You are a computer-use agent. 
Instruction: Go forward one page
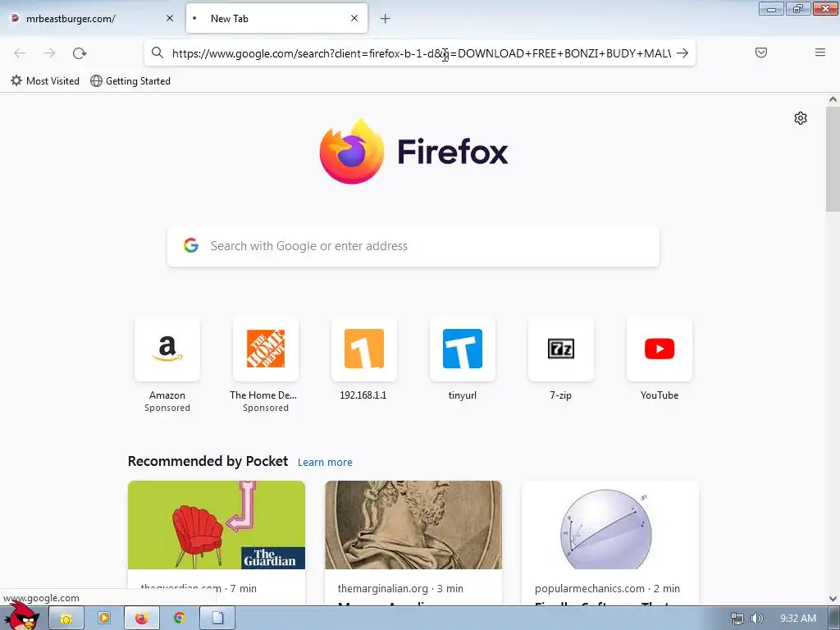[49, 53]
